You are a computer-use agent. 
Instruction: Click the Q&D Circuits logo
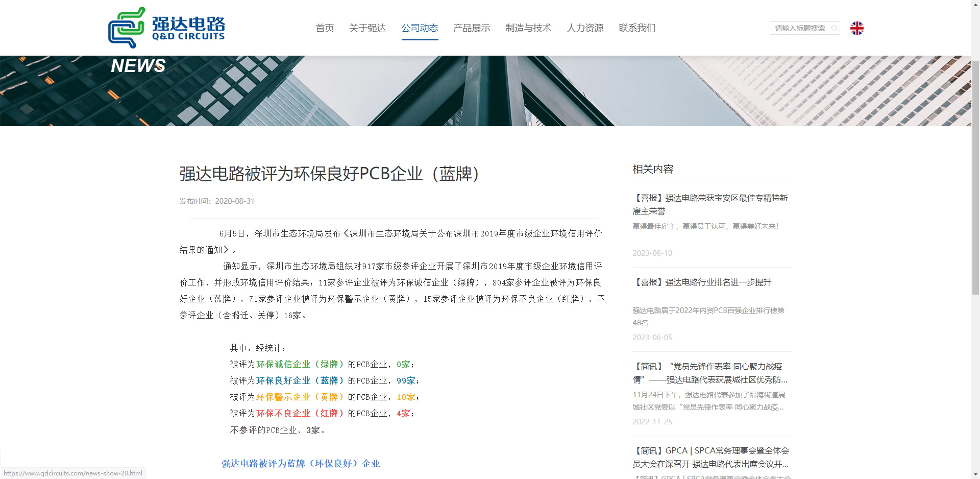coord(166,28)
